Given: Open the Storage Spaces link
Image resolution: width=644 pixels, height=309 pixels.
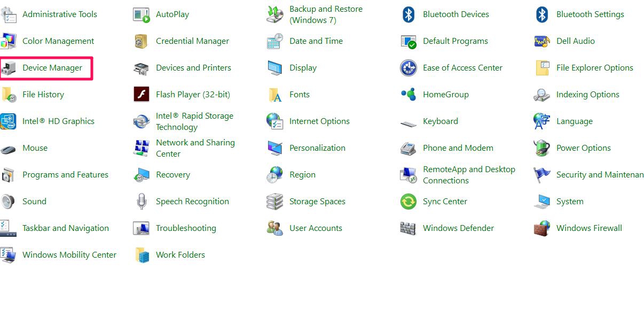Looking at the screenshot, I should point(317,202).
